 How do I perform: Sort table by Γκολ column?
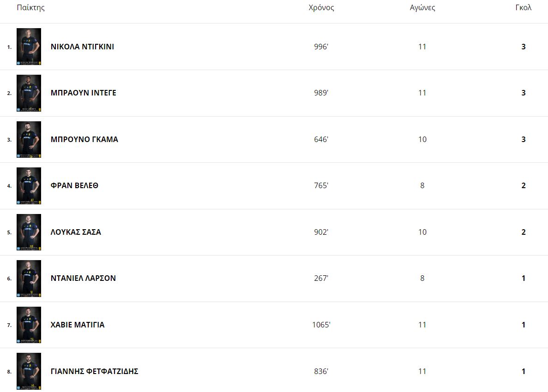tap(524, 8)
